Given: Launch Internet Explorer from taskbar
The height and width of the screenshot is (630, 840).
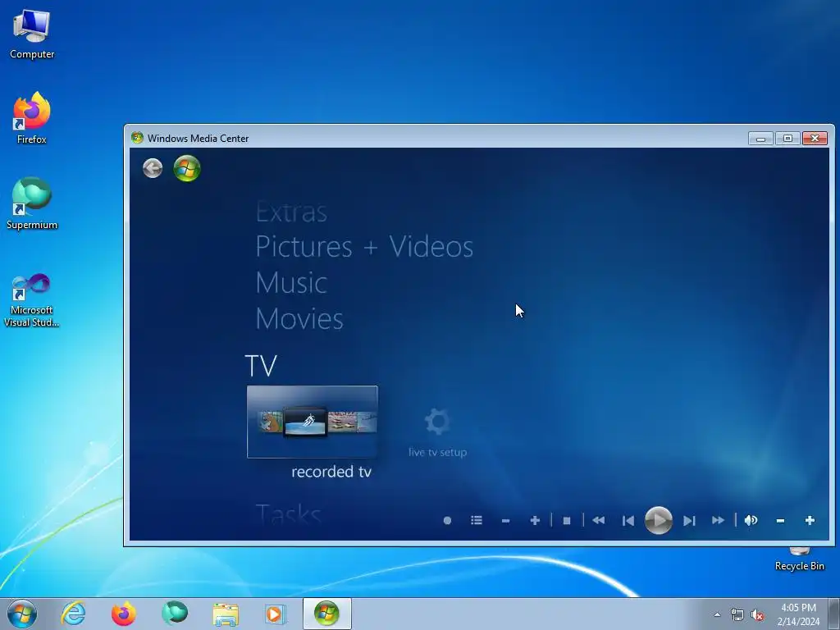Looking at the screenshot, I should [x=73, y=614].
